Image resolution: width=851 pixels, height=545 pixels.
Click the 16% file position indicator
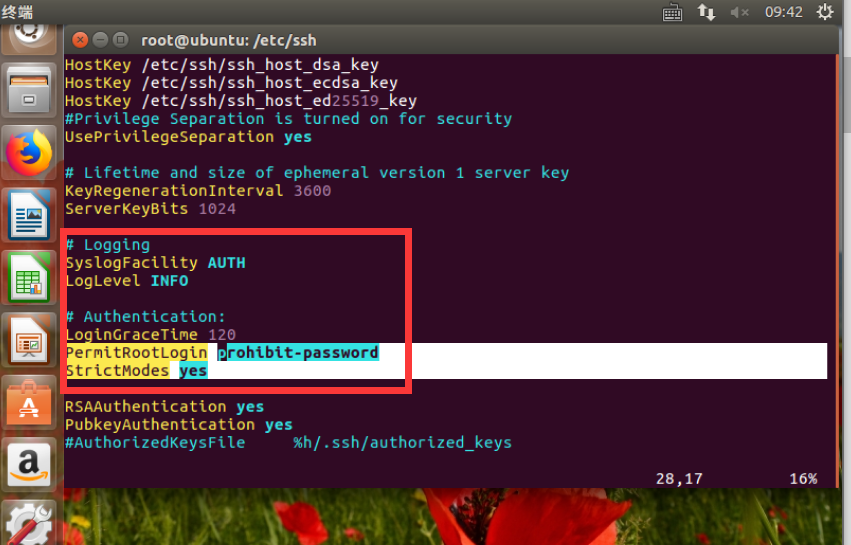point(803,479)
